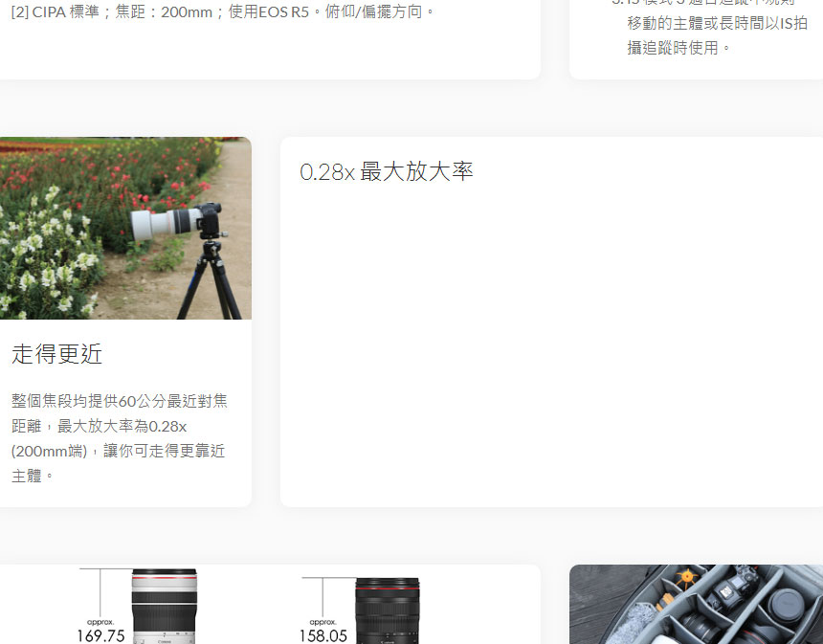
Task: Click the 0.28x 最大放大率 heading
Action: [387, 171]
